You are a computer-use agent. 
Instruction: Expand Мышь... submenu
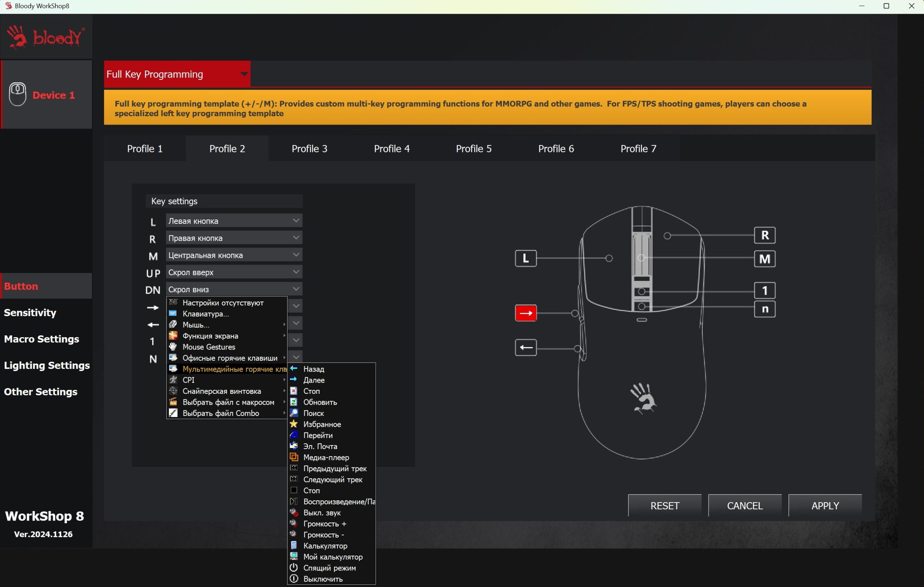point(227,325)
